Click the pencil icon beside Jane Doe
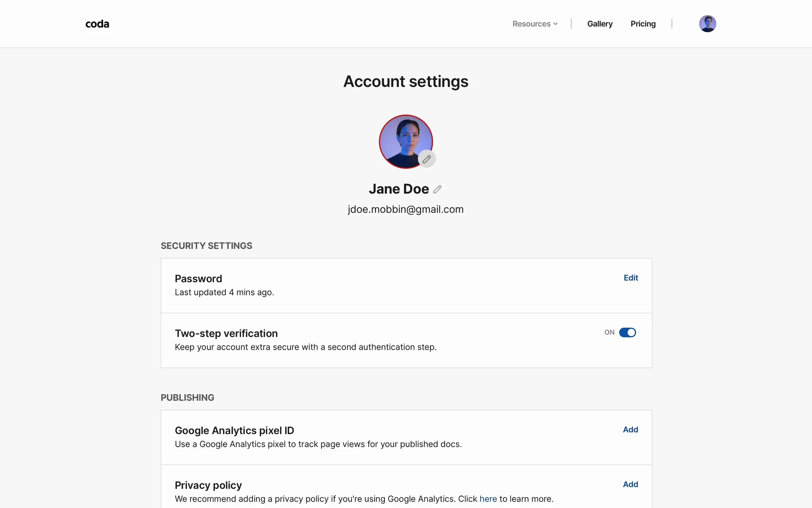 pos(437,189)
